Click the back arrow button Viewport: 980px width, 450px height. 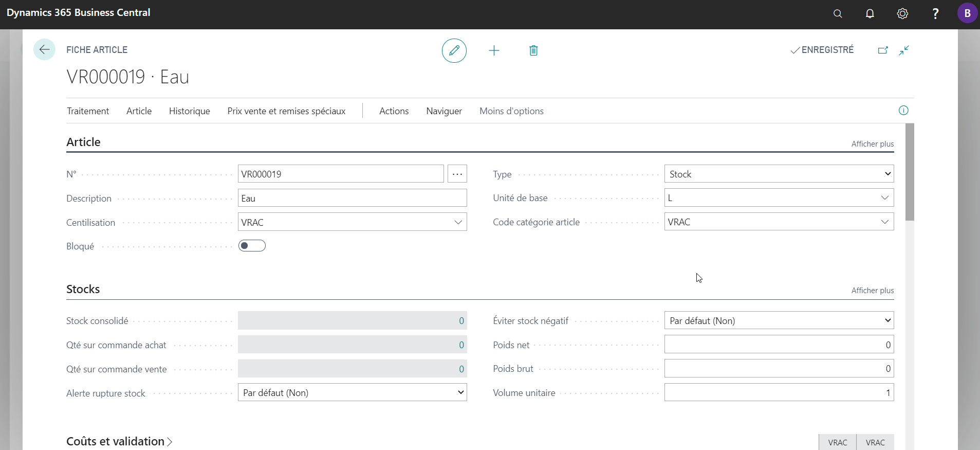pos(44,50)
